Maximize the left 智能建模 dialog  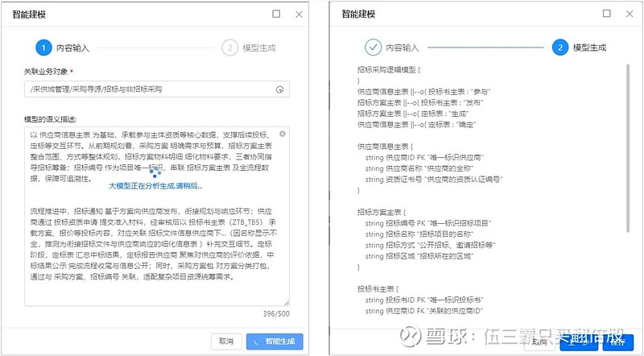pos(276,14)
